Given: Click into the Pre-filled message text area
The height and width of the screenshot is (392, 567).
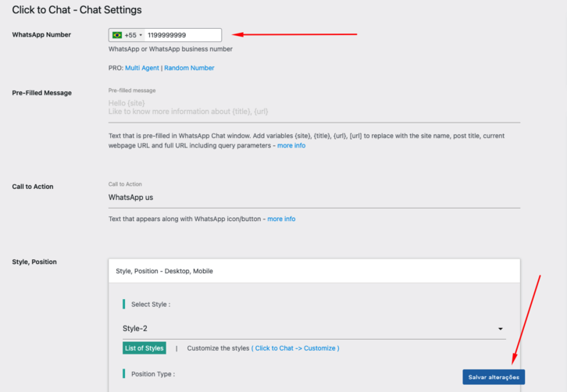Looking at the screenshot, I should [x=314, y=108].
